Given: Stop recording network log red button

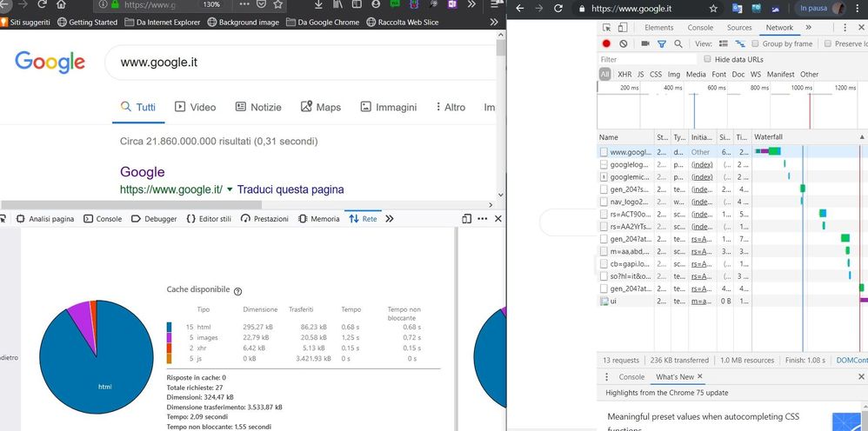Looking at the screenshot, I should pyautogui.click(x=607, y=43).
